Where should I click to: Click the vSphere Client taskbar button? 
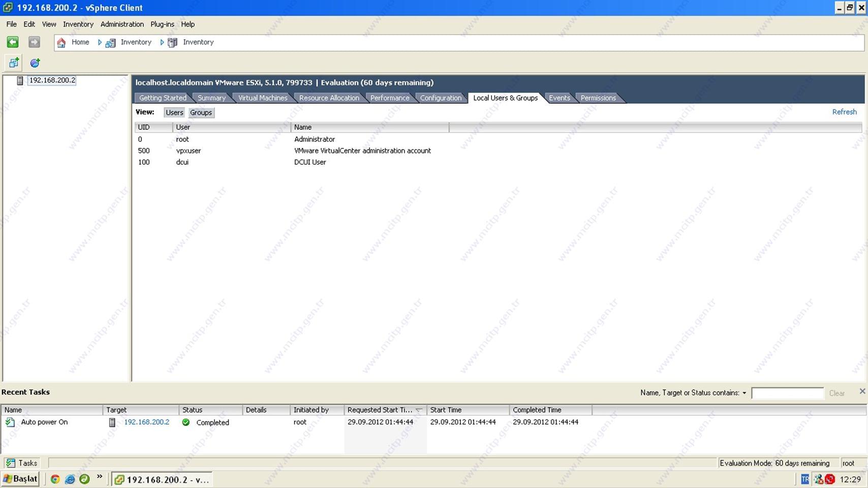coord(162,479)
